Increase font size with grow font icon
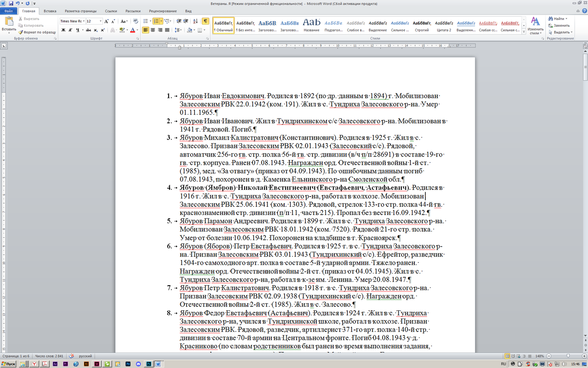Viewport: 588px width, 368px height. (106, 21)
